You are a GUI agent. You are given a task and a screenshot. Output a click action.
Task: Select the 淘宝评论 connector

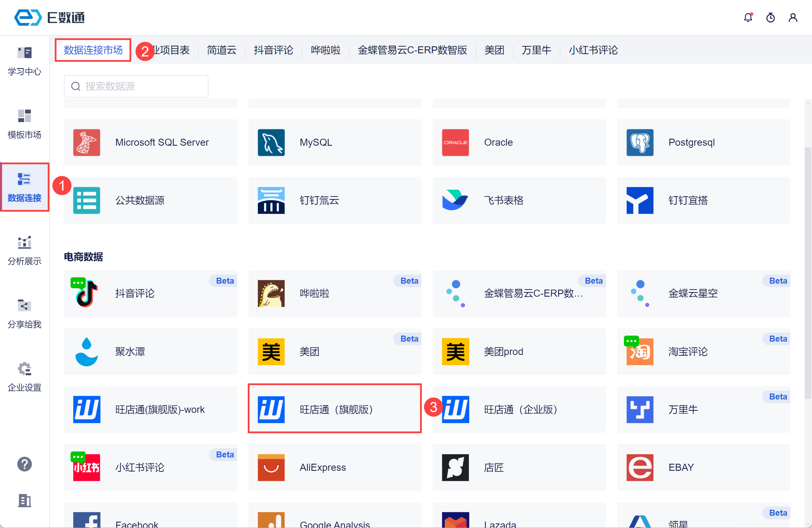click(704, 351)
